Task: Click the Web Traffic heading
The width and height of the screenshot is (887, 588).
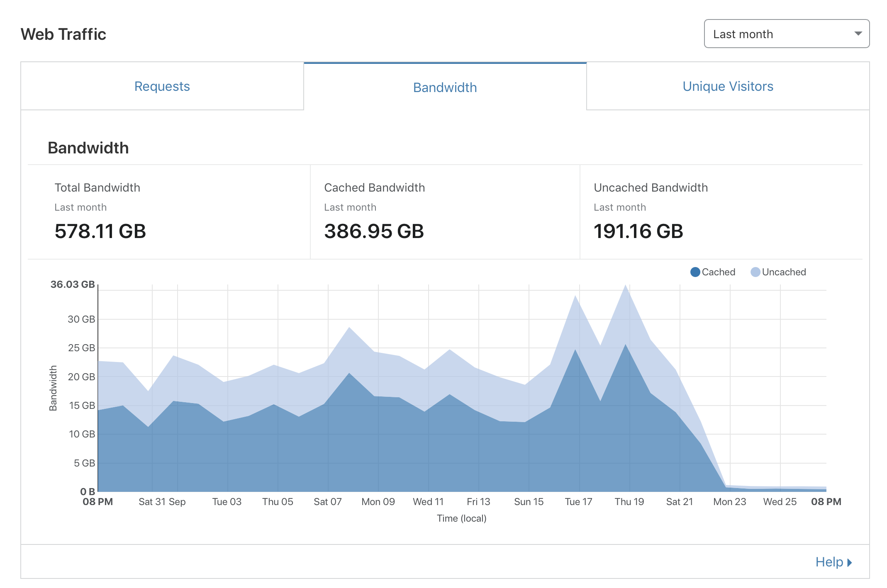Action: click(x=63, y=34)
